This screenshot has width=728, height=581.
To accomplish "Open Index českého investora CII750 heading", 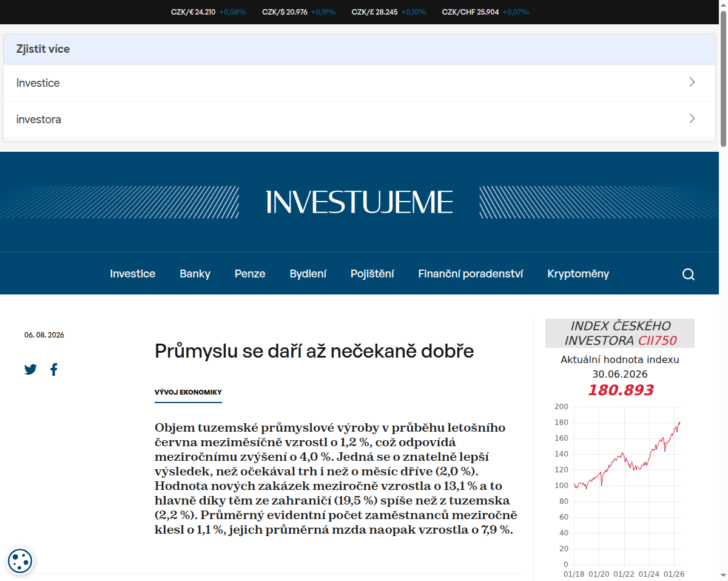I will coord(620,333).
